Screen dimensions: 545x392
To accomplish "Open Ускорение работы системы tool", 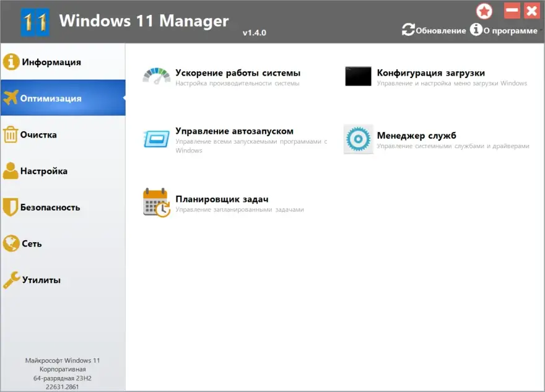I will point(238,72).
